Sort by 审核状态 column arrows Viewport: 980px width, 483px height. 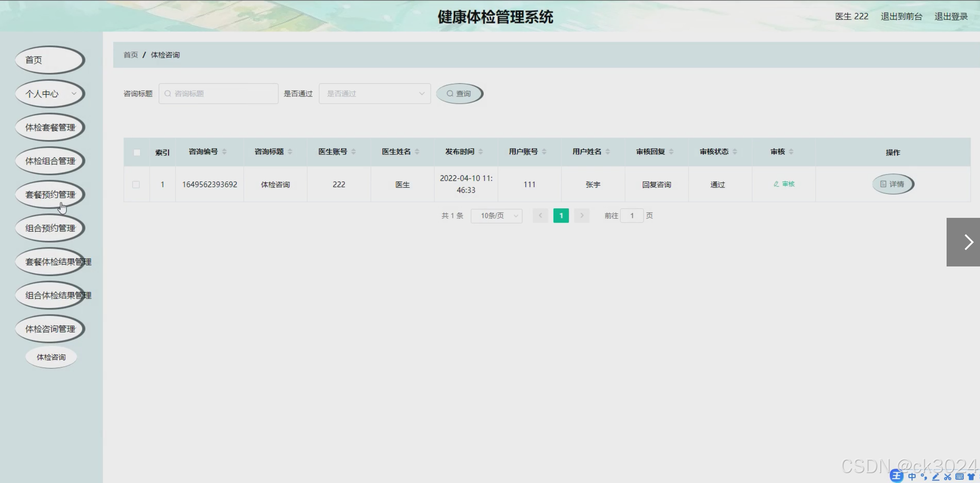point(734,151)
